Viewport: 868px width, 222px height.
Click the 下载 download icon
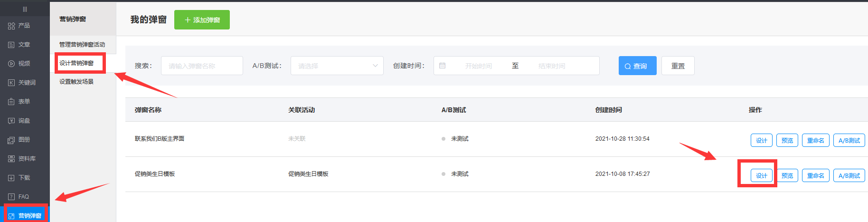click(x=11, y=178)
